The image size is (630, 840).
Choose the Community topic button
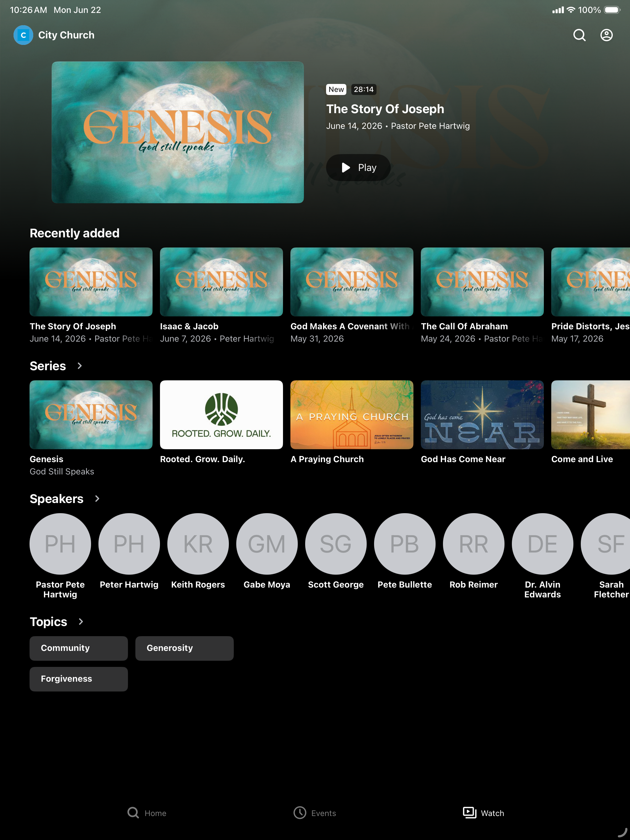pos(79,648)
